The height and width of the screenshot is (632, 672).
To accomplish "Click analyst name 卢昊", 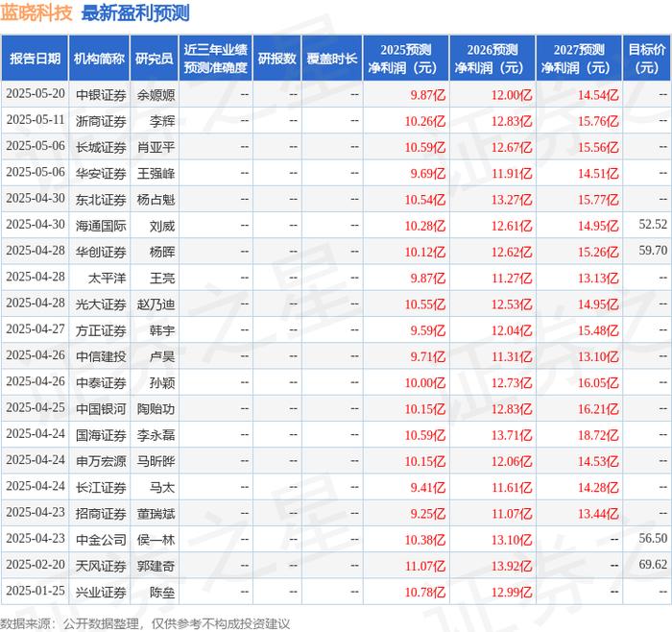I will click(x=162, y=356).
